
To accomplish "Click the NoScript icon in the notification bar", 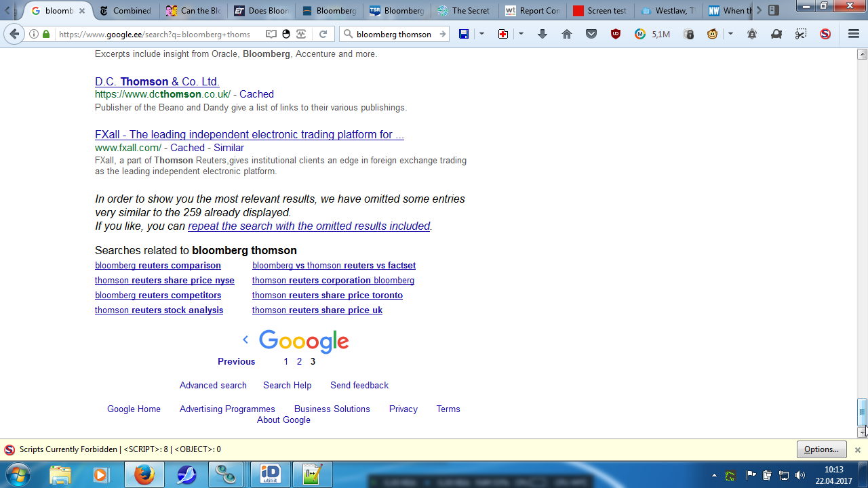I will 9,449.
